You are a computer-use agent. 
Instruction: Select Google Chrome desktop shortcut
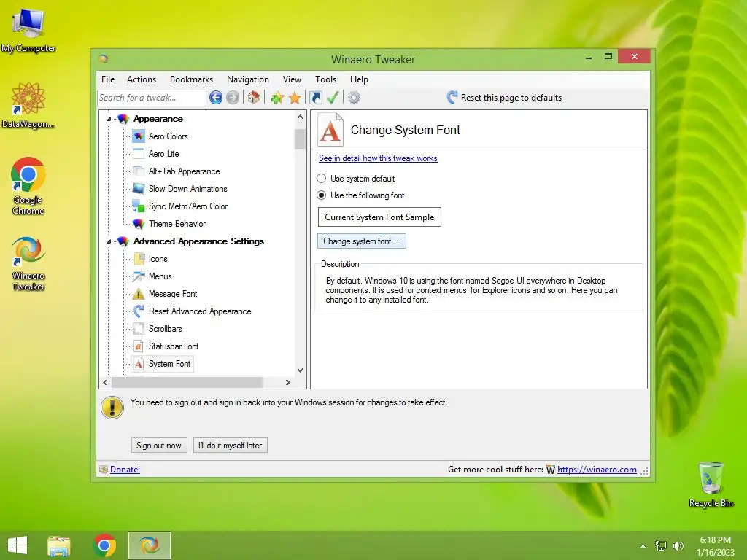click(x=28, y=186)
